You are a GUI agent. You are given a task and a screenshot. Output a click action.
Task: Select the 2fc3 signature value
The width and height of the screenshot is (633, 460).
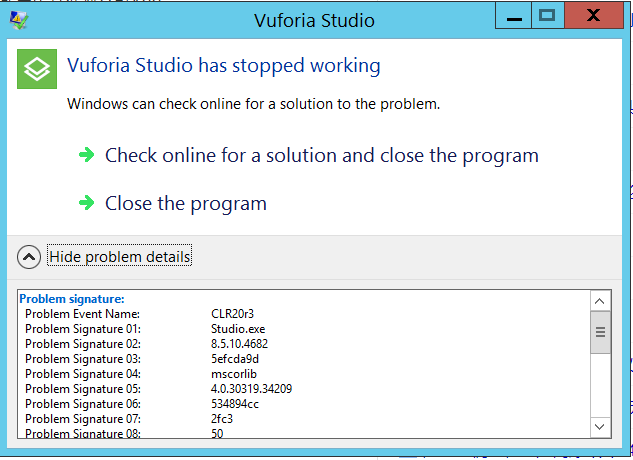coord(222,419)
